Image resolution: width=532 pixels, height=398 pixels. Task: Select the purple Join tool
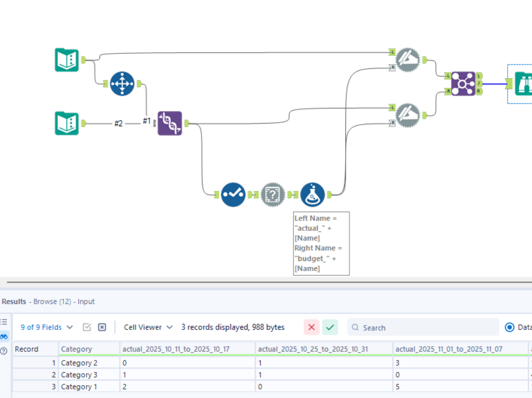point(462,84)
